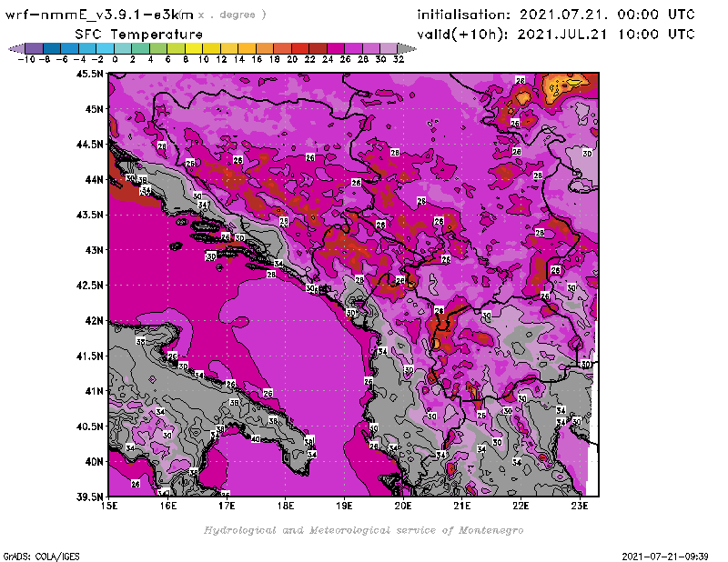Click the legend tick label 32
Screen dimensions: 728x562
point(399,59)
